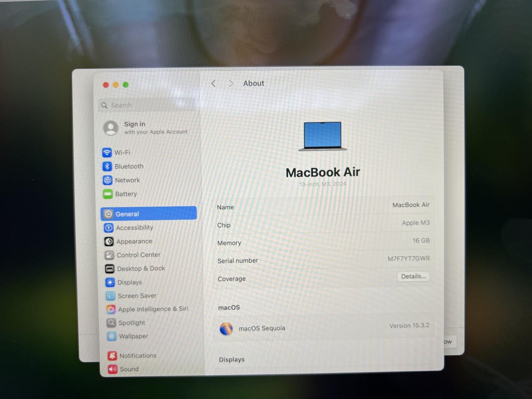Click the Serial number row label
532x399 pixels.
(238, 261)
